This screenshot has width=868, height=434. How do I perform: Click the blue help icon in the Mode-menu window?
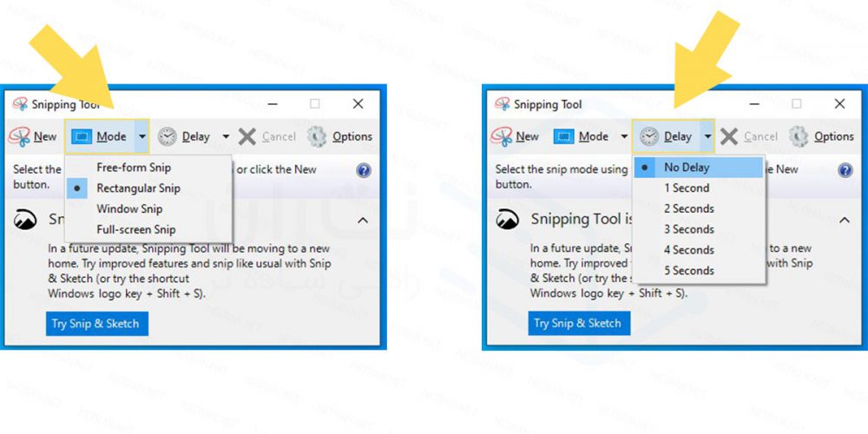(x=364, y=170)
